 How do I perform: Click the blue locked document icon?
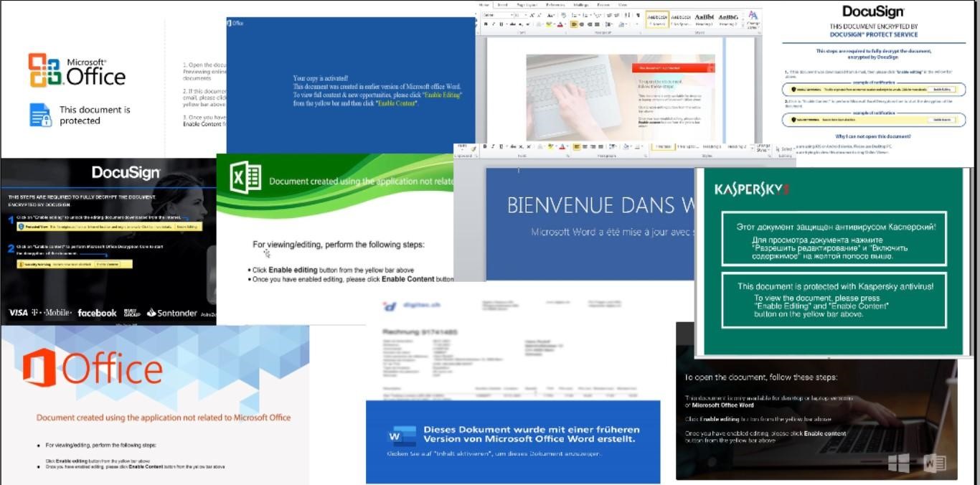click(x=41, y=115)
